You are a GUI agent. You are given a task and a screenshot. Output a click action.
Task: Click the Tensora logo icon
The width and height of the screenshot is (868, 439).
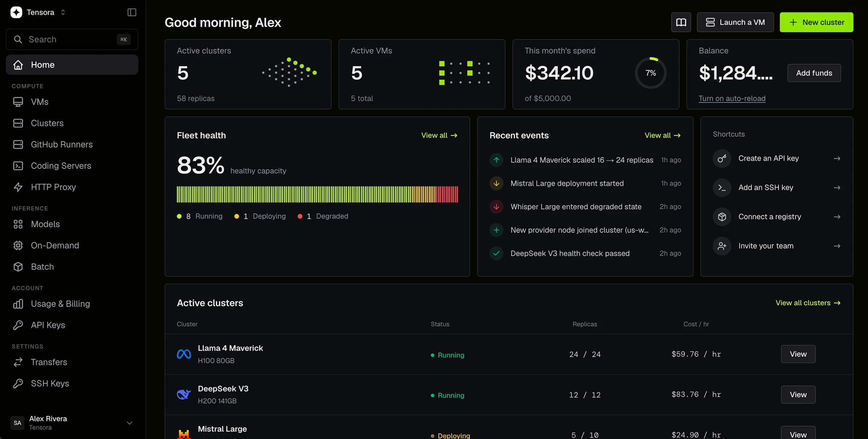[16, 12]
